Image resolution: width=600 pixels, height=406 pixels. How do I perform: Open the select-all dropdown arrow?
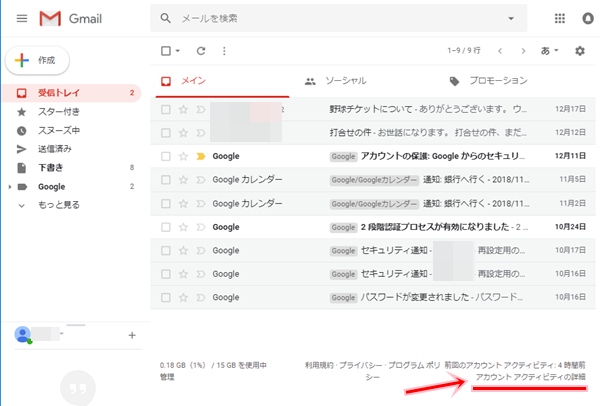178,51
